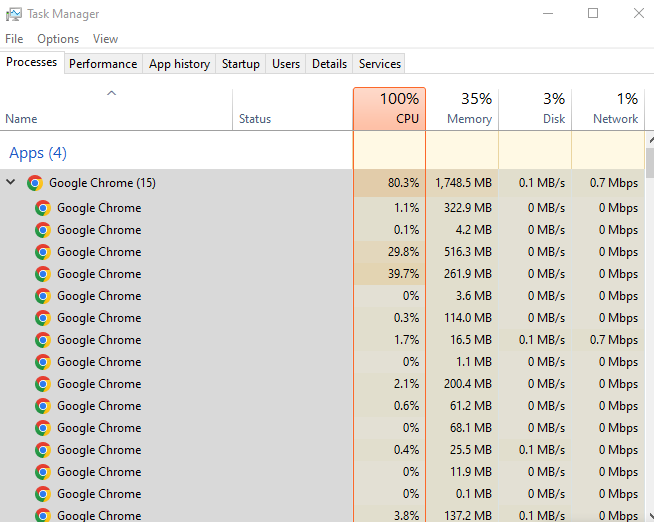Image resolution: width=654 pixels, height=522 pixels.
Task: Click the scrollbar up arrow in process list
Action: click(x=649, y=139)
